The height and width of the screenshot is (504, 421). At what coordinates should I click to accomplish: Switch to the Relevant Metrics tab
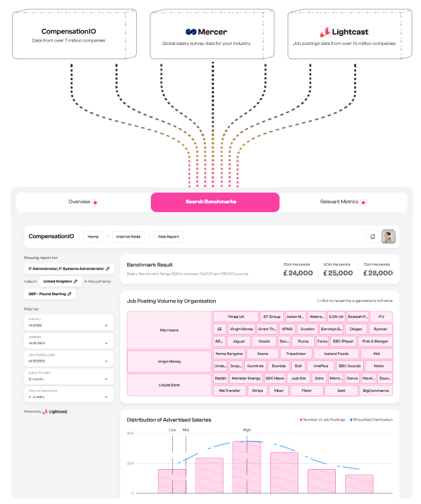[343, 202]
